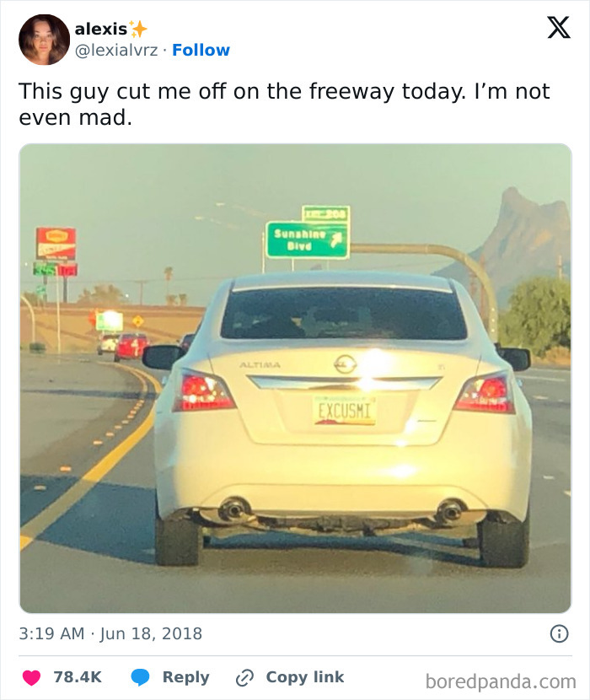This screenshot has height=700, width=590.
Task: Open the 3:19 AM Jun 18, 2018 timestamp
Action: [x=110, y=633]
